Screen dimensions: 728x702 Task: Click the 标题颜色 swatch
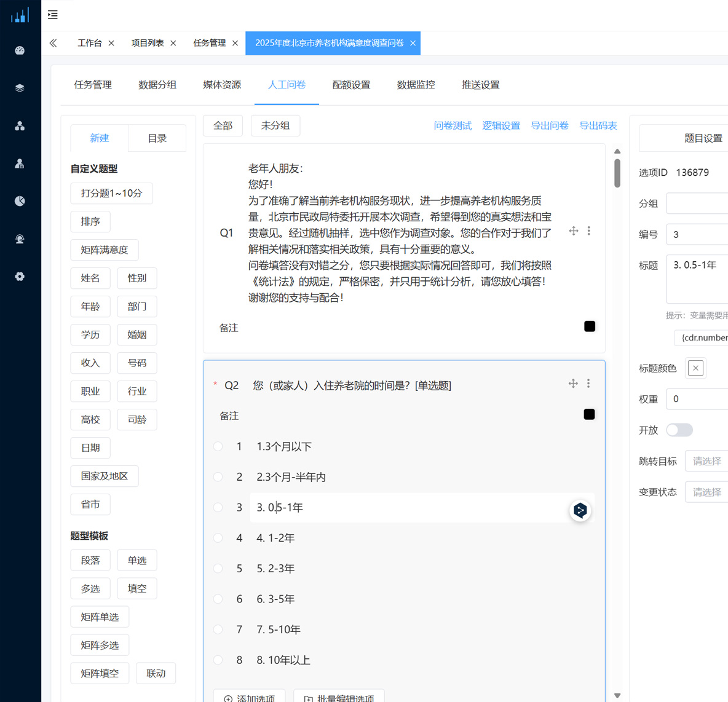(x=695, y=368)
